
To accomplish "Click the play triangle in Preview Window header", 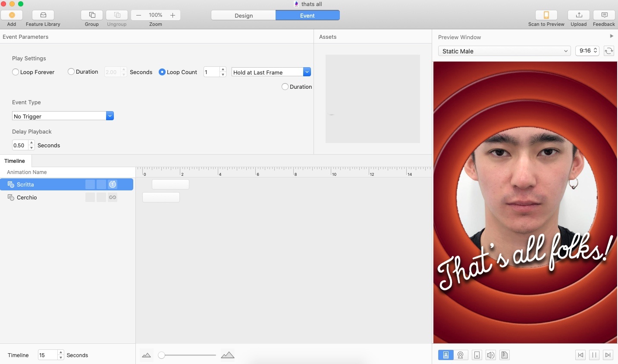I will tap(612, 36).
